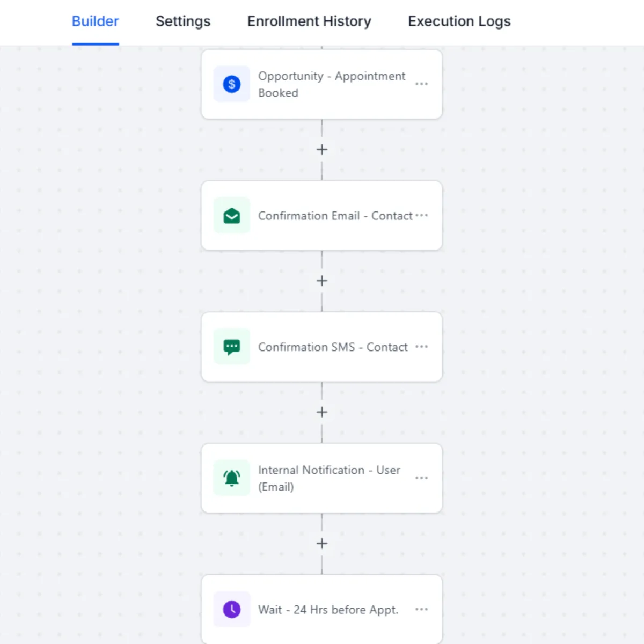The width and height of the screenshot is (644, 644).
Task: Go to the Execution Logs tab
Action: click(459, 21)
